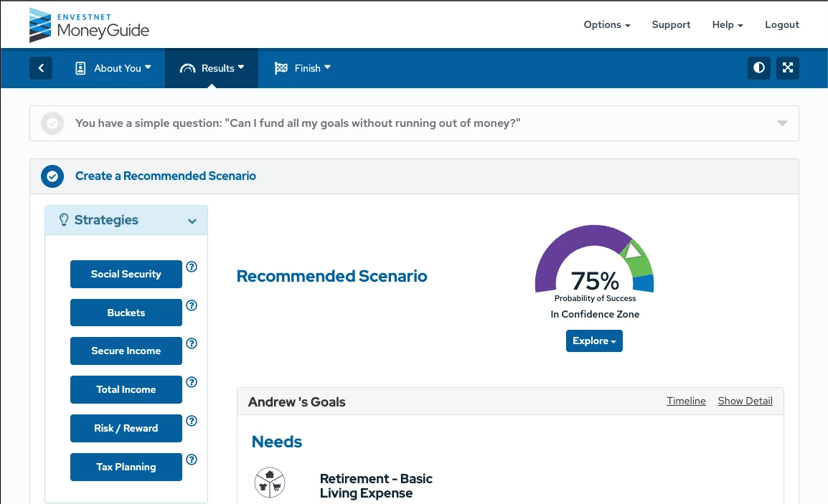Image resolution: width=828 pixels, height=504 pixels.
Task: Open help icon beside Secure Income
Action: tap(192, 343)
